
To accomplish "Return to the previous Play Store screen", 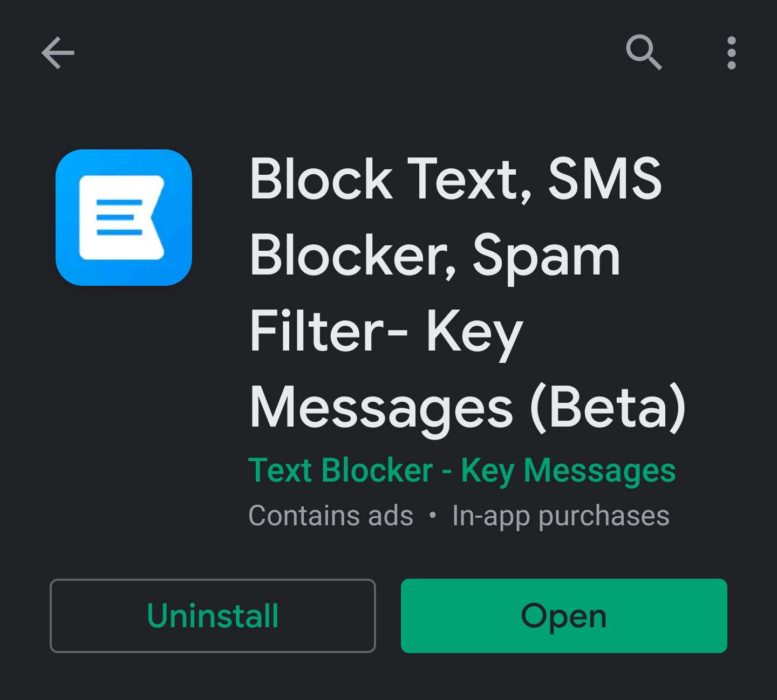I will point(58,53).
